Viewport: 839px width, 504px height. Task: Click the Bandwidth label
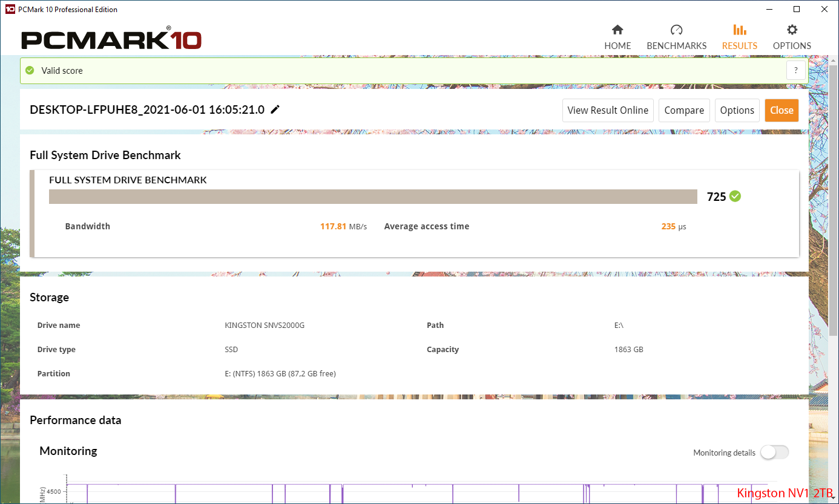(x=88, y=226)
